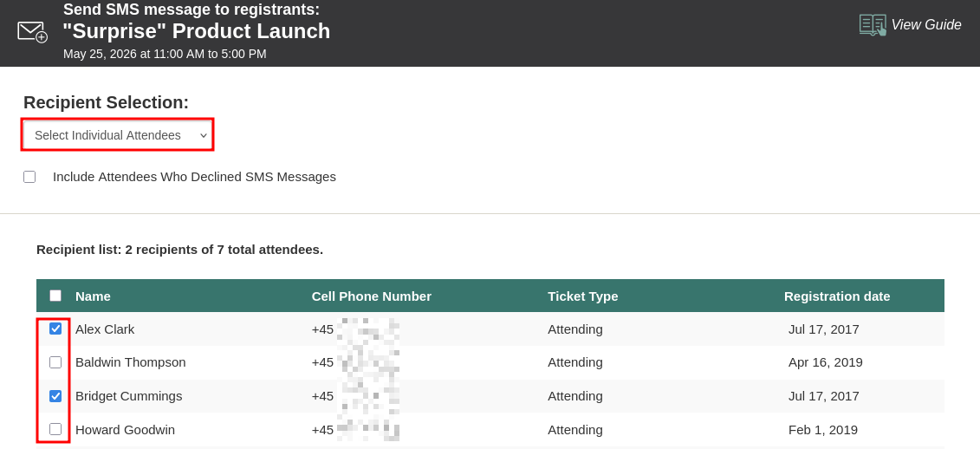Open the View Guide link text
The width and height of the screenshot is (980, 449).
pyautogui.click(x=925, y=25)
